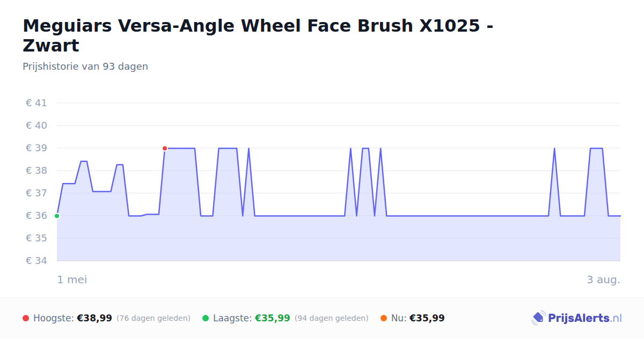Click the € 34 y-axis label
The image size is (644, 338).
36,261
